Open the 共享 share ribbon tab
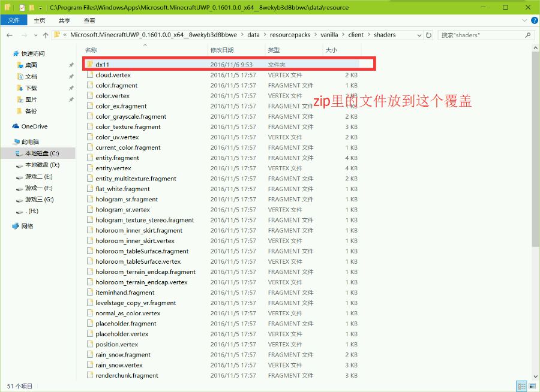The image size is (540, 392). point(64,20)
